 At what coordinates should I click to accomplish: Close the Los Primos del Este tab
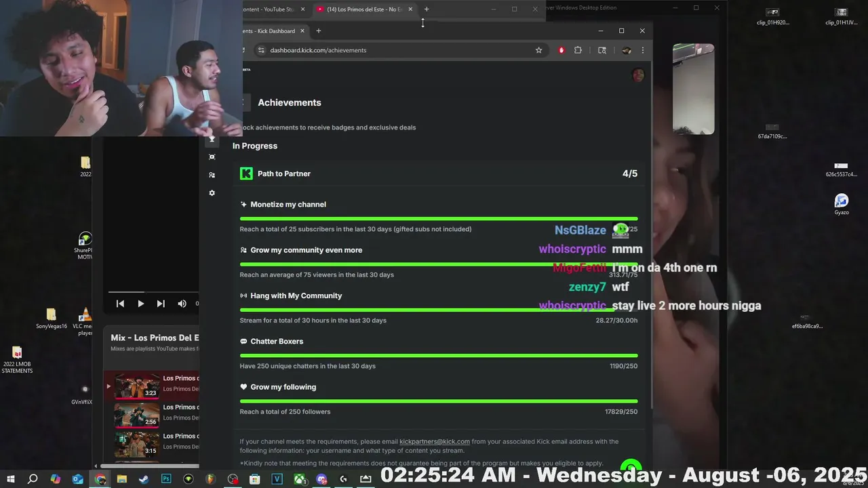pyautogui.click(x=410, y=9)
